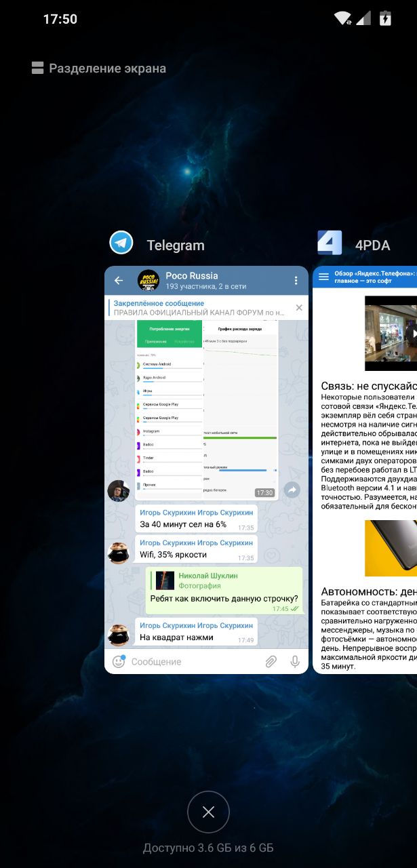The image size is (417, 868).
Task: Select the 4PDA card title
Action: point(372,245)
